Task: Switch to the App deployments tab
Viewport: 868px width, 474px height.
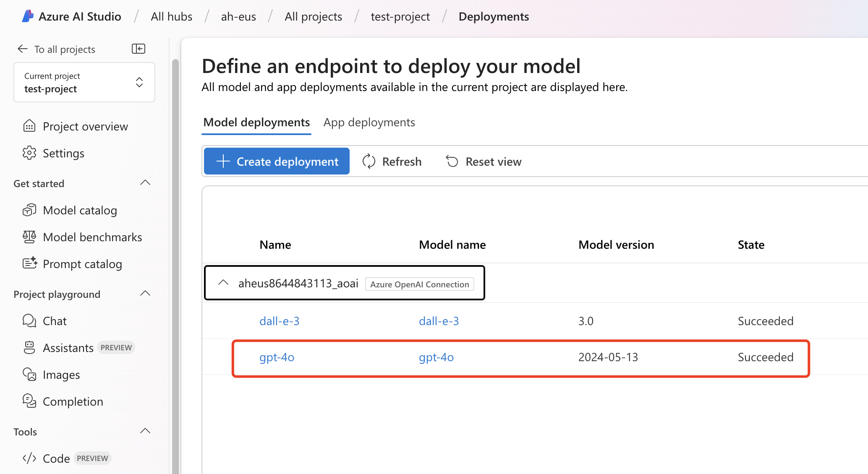Action: click(x=369, y=122)
